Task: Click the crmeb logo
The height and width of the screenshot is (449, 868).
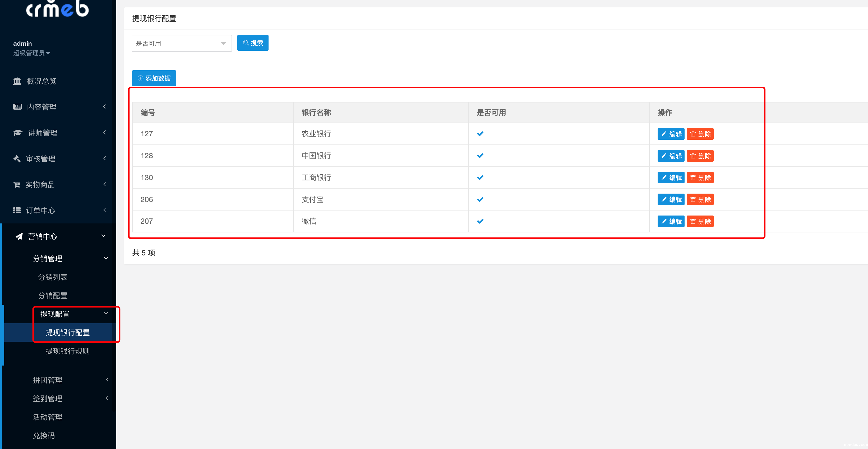Action: [58, 9]
